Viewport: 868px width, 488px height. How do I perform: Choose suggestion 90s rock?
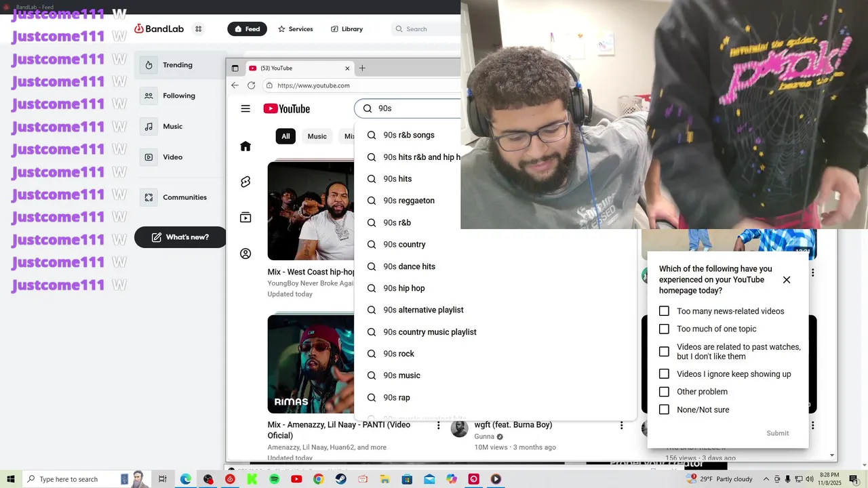point(495,354)
